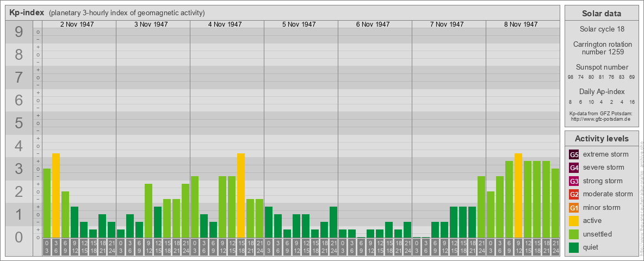Click the 'Carrington rotation number 1259' text
644x261 pixels.
pyautogui.click(x=602, y=48)
